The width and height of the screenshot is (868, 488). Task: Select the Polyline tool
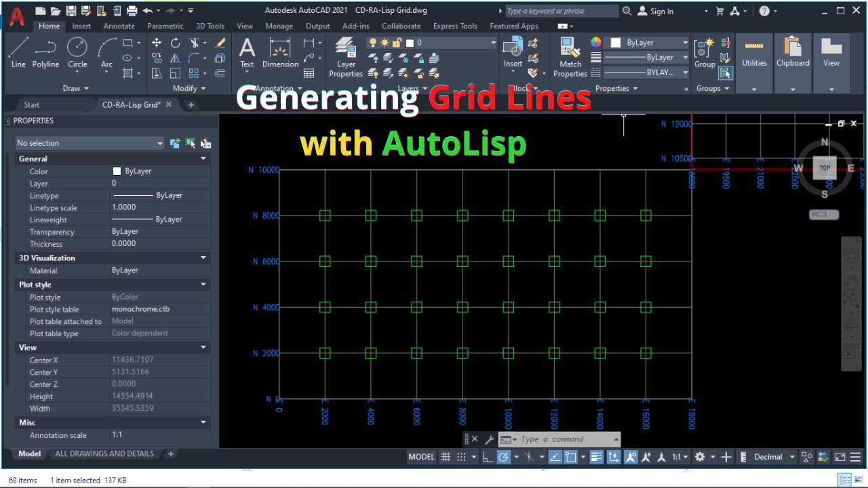[x=45, y=53]
